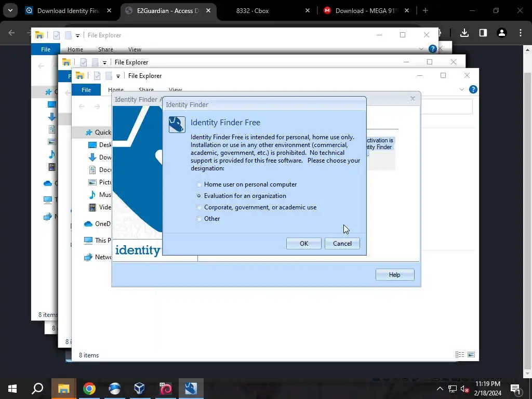
Task: Click network tray icon
Action: (x=453, y=389)
